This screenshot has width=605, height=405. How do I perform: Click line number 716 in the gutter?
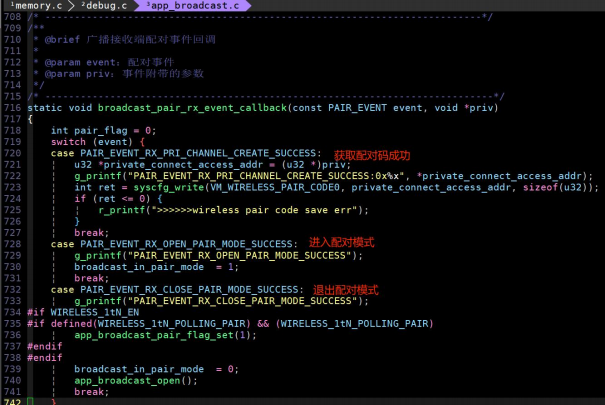[x=12, y=108]
